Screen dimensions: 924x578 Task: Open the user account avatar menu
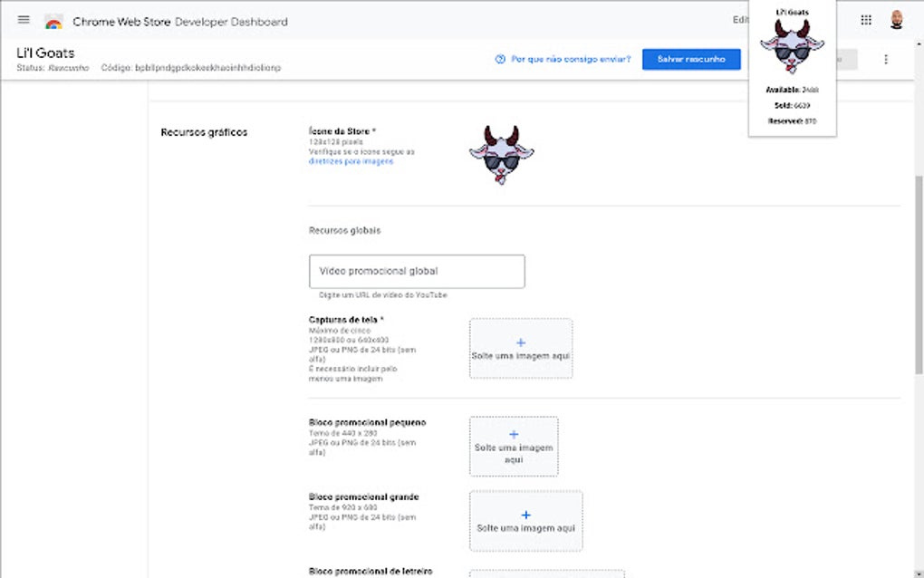(897, 20)
